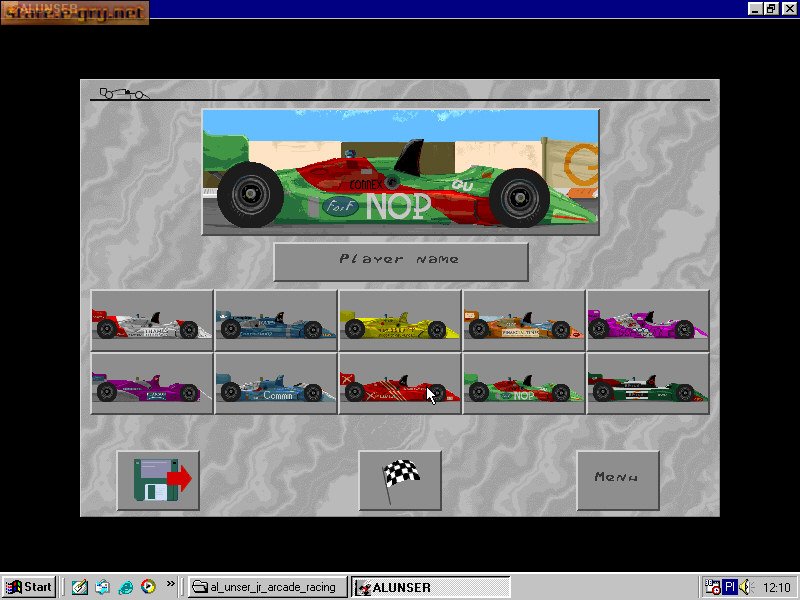The height and width of the screenshot is (600, 800).
Task: Select the orange and blue race car
Action: tap(524, 320)
